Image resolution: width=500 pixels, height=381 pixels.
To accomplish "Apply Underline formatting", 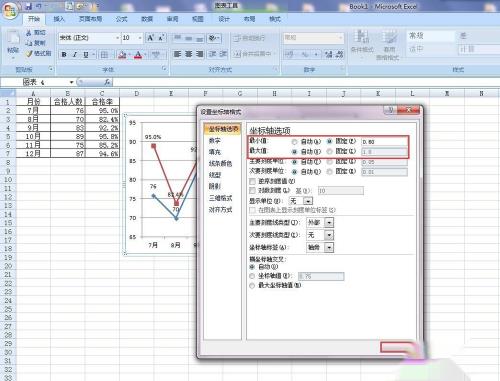I will coord(86,54).
